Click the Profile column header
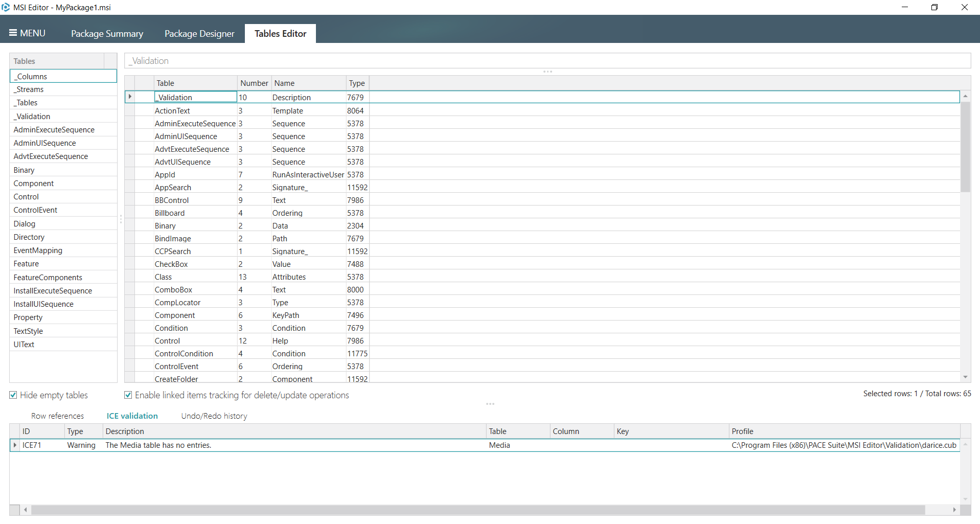This screenshot has width=980, height=524. click(845, 431)
